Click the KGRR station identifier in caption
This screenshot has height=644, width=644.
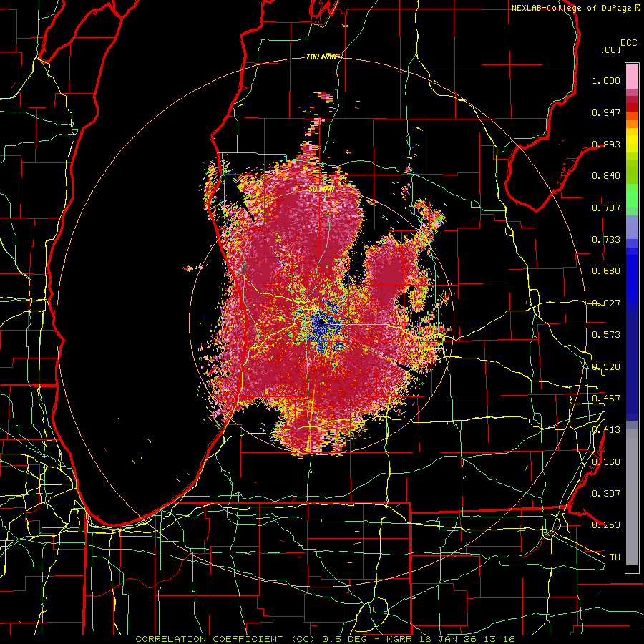400,639
